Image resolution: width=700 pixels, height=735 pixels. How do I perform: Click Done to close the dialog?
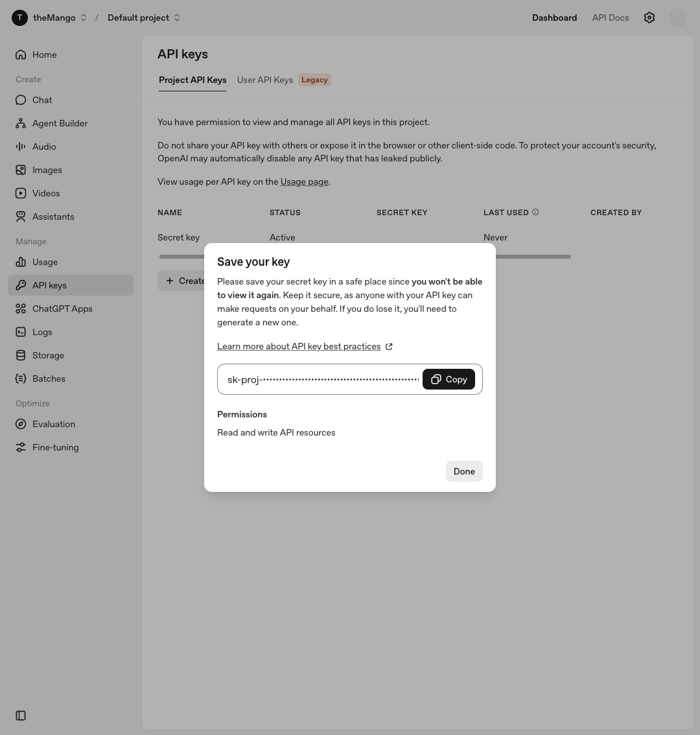coord(464,472)
